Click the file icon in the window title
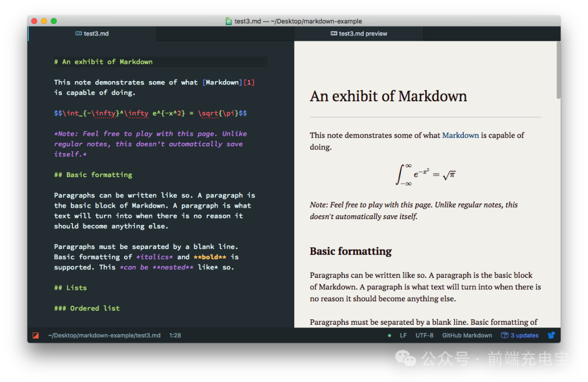 click(228, 21)
